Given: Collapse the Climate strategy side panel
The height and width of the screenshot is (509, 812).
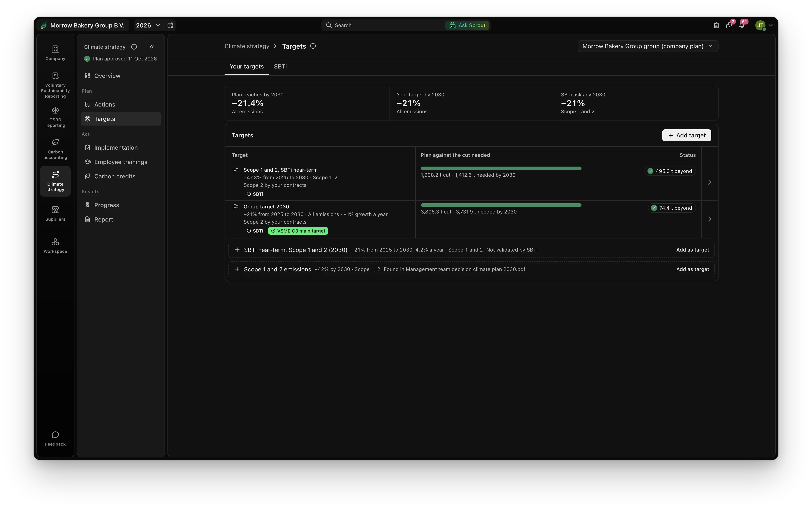Looking at the screenshot, I should [x=152, y=47].
